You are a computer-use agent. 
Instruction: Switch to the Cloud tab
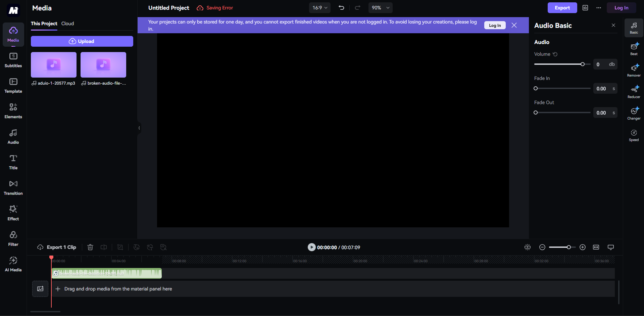(67, 24)
